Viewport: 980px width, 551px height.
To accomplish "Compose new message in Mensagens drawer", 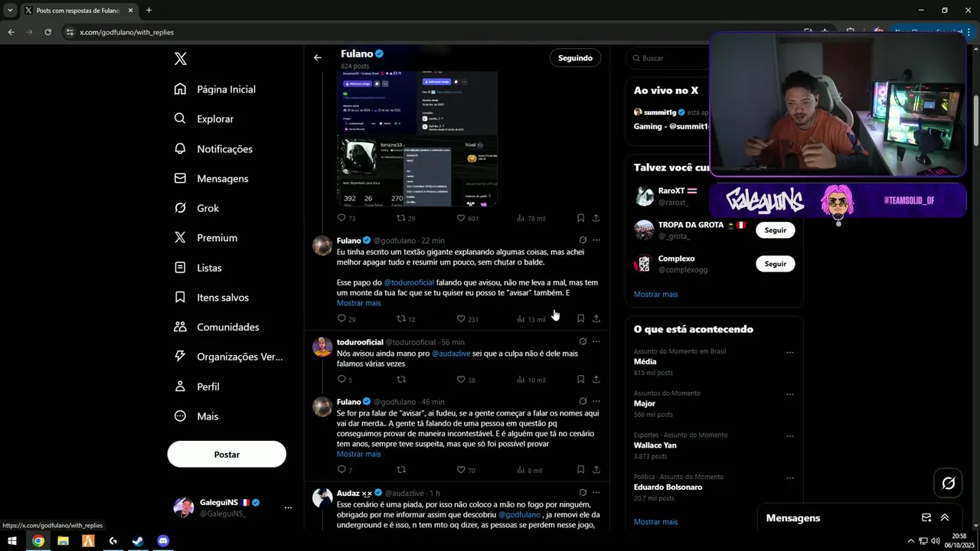I will (x=926, y=518).
